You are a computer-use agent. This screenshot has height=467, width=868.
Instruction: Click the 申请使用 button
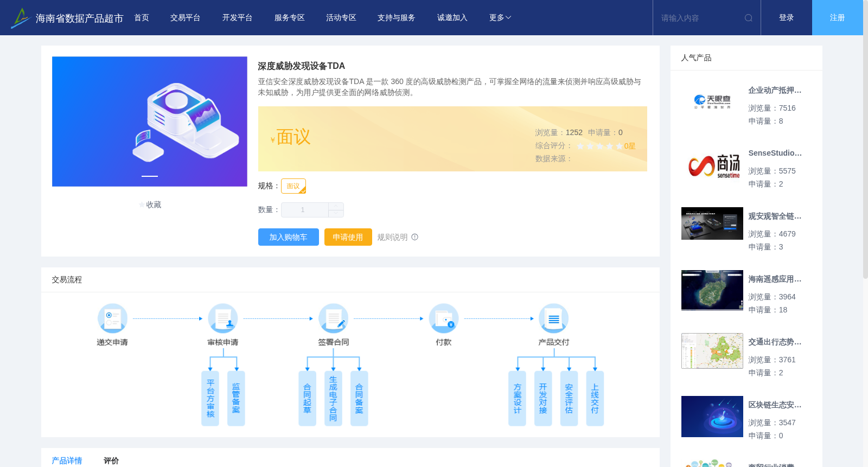348,237
